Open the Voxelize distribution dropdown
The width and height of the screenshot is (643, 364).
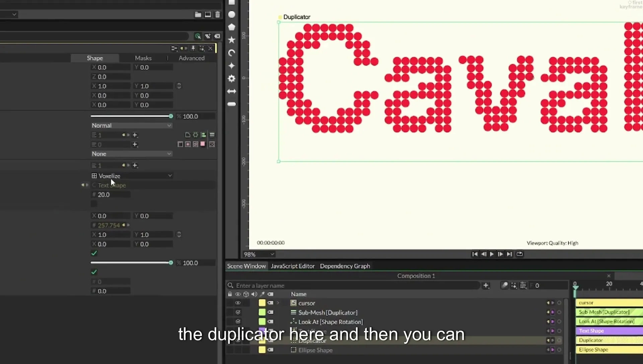tap(132, 176)
